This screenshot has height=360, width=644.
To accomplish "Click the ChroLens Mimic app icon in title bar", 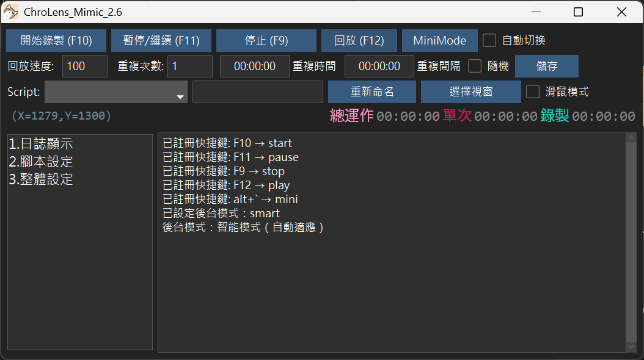I will tap(10, 12).
